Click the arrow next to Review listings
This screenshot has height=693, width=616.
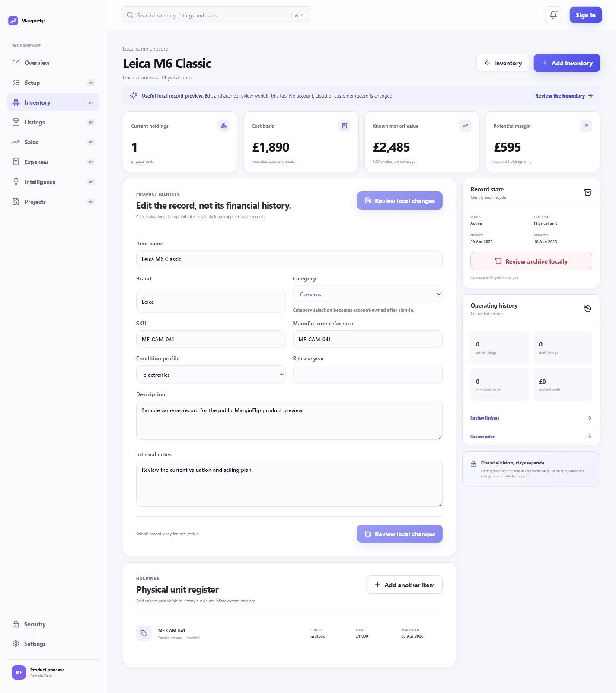[589, 418]
